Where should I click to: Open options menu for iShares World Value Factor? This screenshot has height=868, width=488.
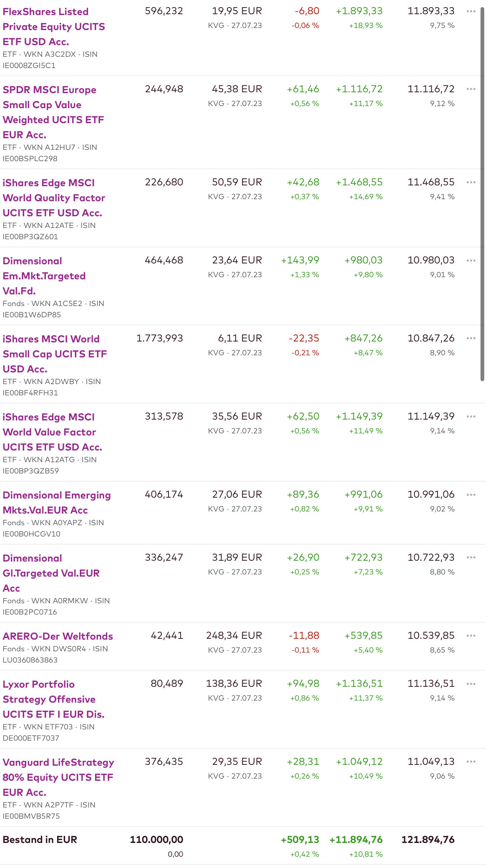(x=471, y=417)
